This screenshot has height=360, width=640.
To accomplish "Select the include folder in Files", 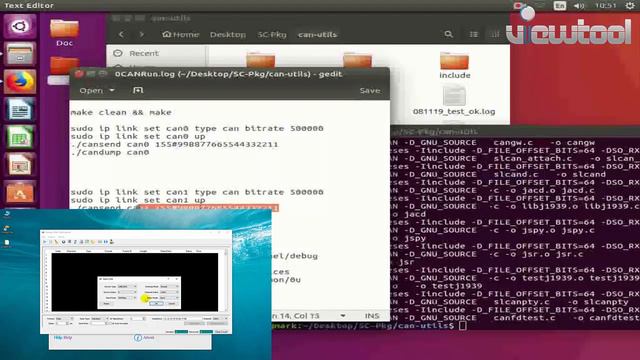I will 454,65.
